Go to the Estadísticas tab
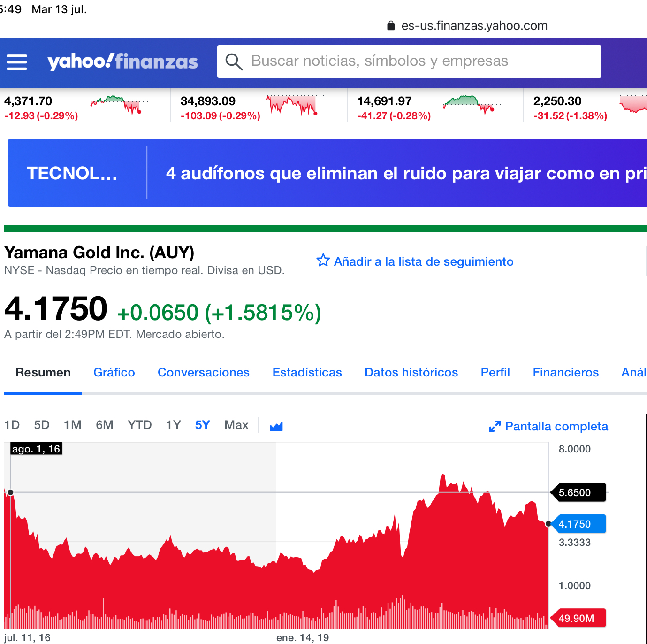The width and height of the screenshot is (647, 644). (x=307, y=373)
